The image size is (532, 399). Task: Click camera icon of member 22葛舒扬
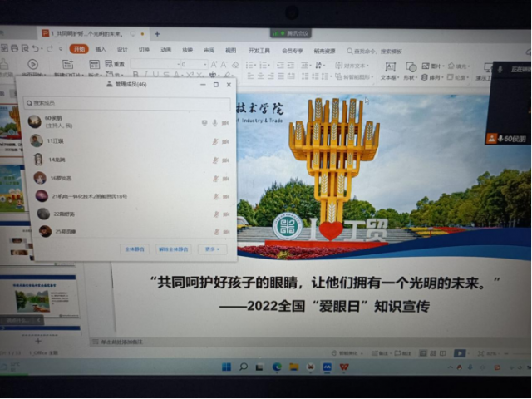(x=226, y=214)
